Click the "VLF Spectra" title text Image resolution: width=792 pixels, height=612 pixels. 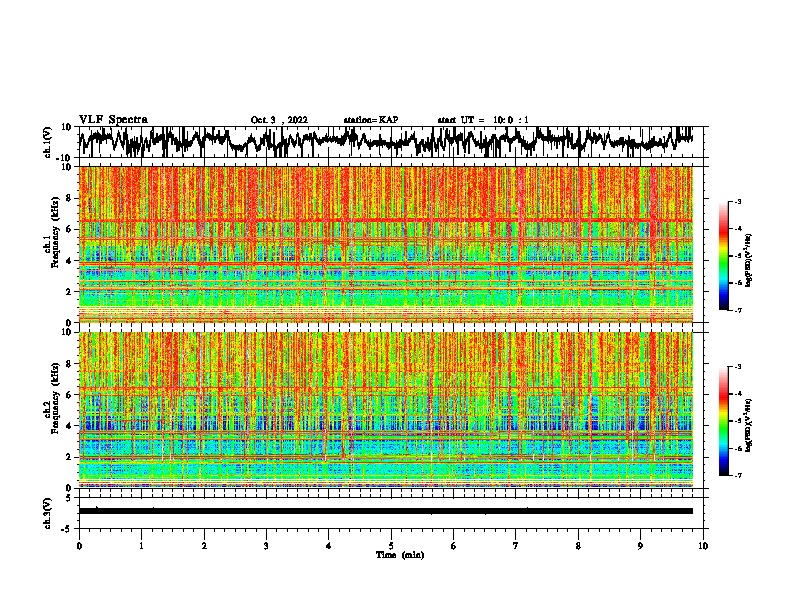tap(113, 120)
